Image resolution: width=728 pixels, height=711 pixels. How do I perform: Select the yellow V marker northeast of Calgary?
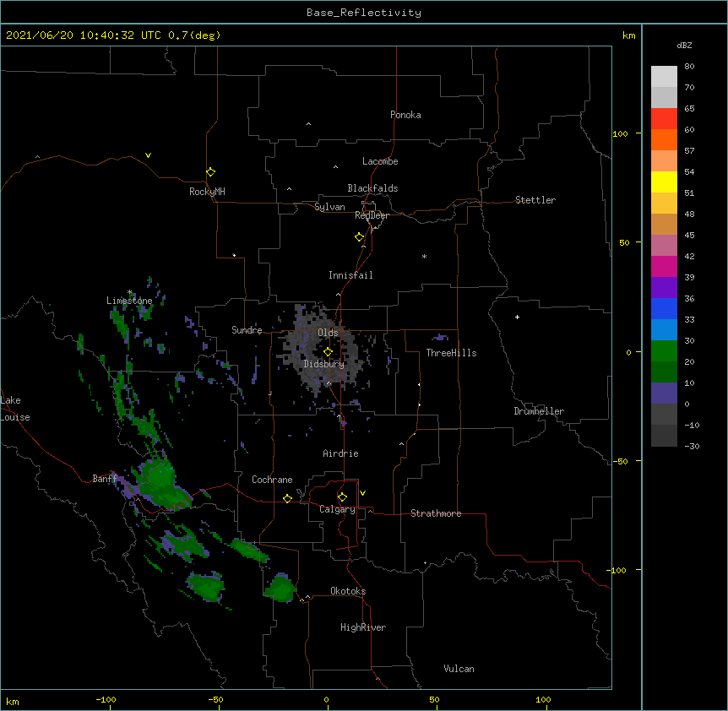pyautogui.click(x=362, y=493)
